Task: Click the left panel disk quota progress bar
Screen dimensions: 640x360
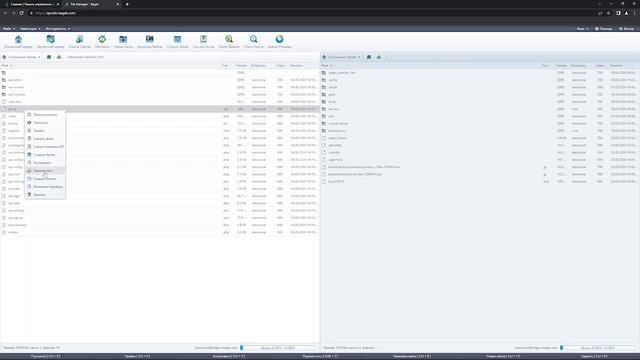Action: point(278,348)
